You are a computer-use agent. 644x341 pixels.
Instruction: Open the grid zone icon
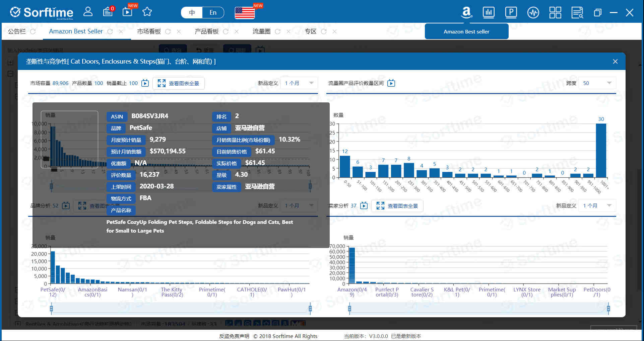(x=555, y=13)
